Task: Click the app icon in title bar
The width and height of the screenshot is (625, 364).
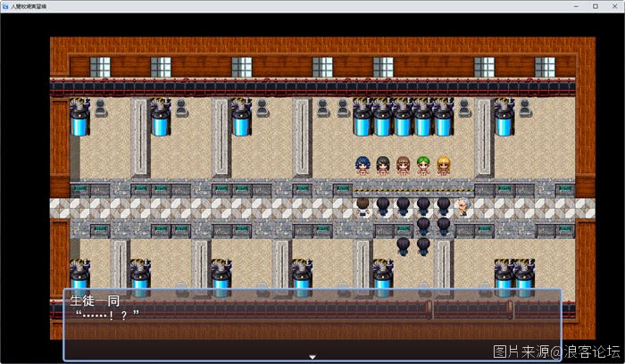Action: click(x=5, y=5)
